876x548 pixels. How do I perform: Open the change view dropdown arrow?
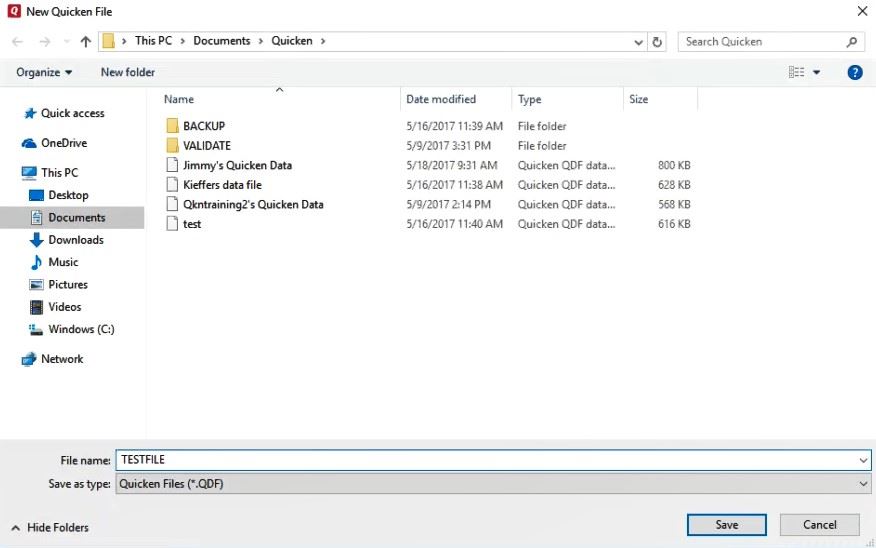pyautogui.click(x=816, y=72)
